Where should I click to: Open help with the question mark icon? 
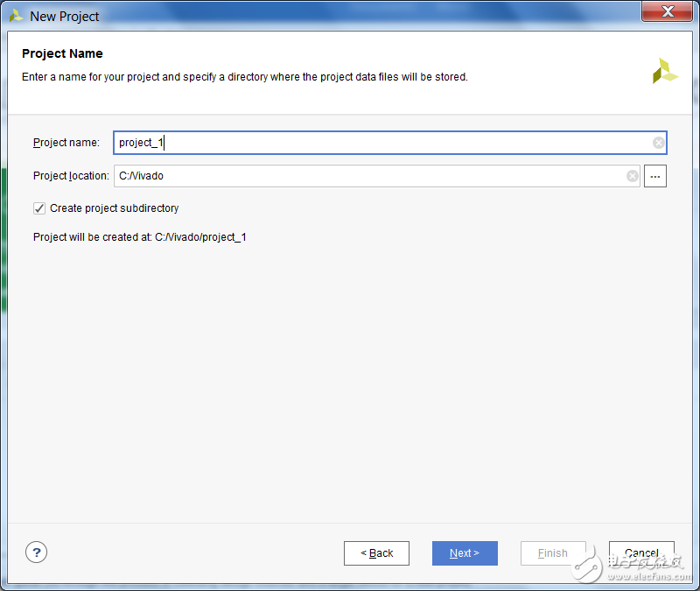(36, 552)
